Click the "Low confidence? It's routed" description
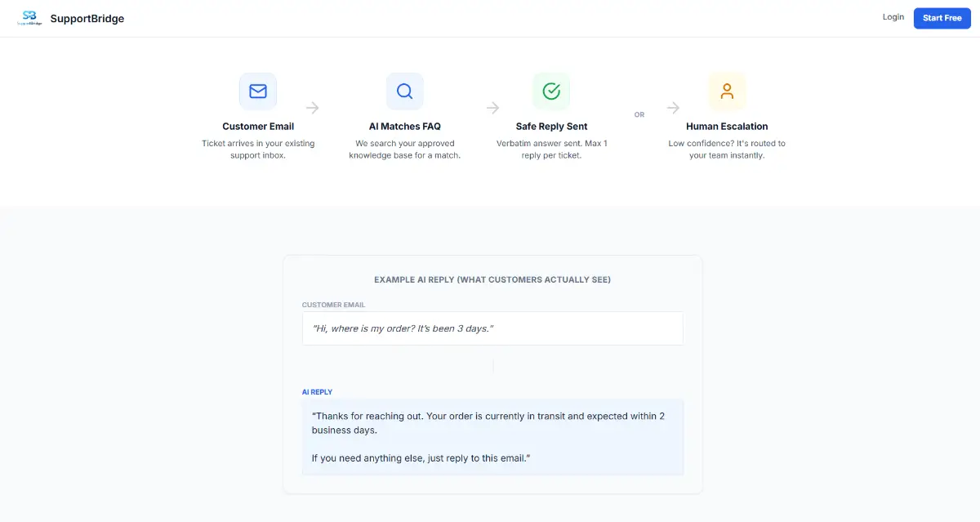Screen dimensions: 980x522 (727, 149)
